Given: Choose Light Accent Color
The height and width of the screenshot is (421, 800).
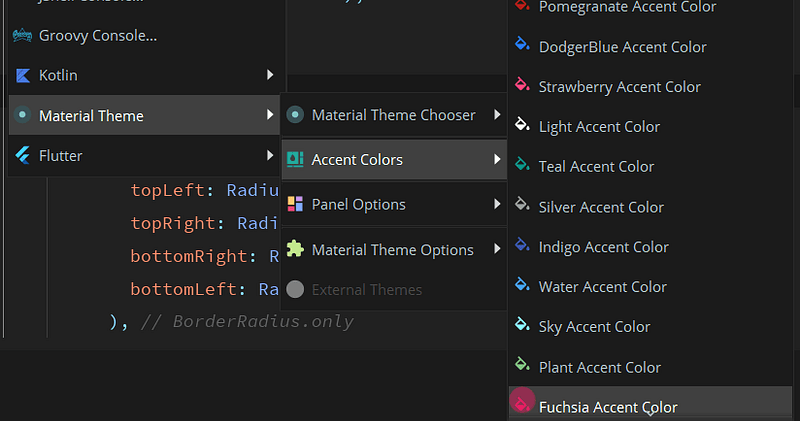Looking at the screenshot, I should (650, 127).
